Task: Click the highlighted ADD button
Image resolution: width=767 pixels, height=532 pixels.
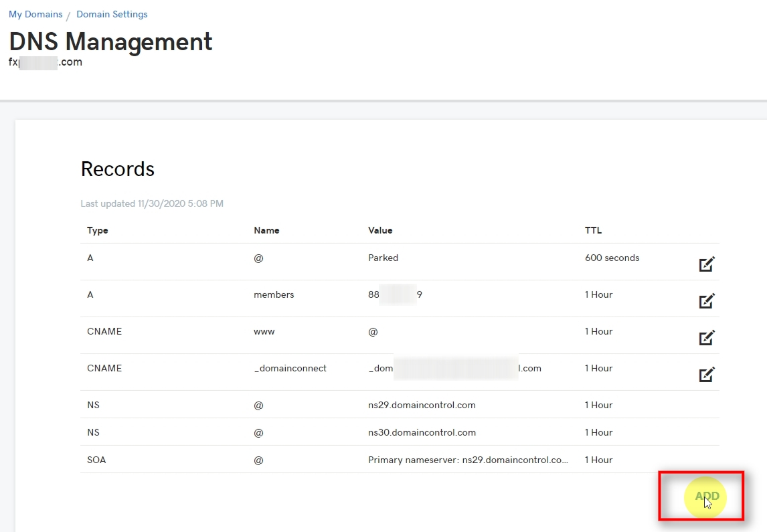Action: pyautogui.click(x=705, y=497)
